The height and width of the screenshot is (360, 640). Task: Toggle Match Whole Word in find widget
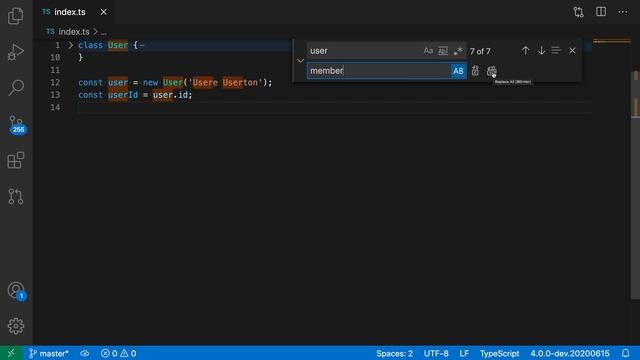tap(443, 51)
